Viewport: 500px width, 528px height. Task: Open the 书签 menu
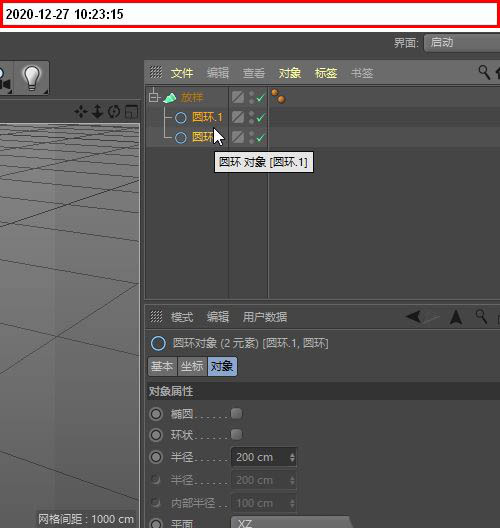coord(362,73)
